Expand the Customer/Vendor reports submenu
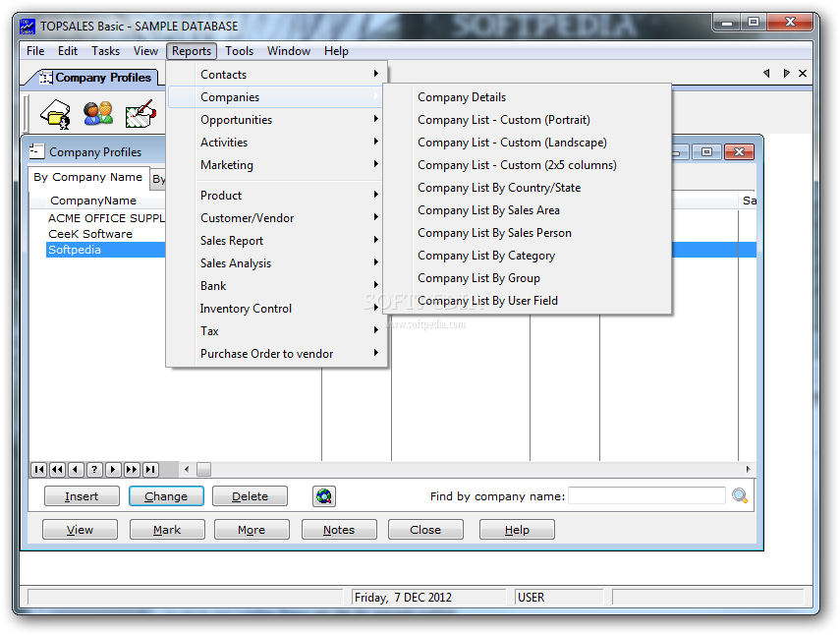The height and width of the screenshot is (635, 840). 277,217
